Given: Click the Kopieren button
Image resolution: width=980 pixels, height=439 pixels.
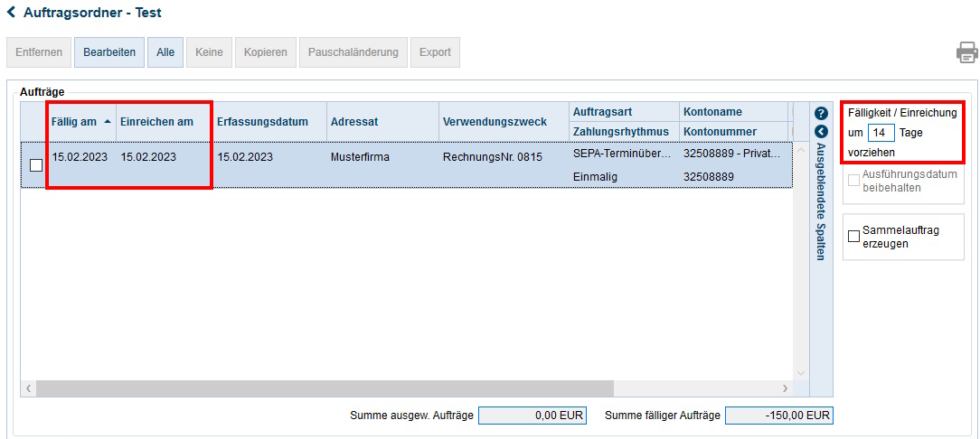Looking at the screenshot, I should (266, 52).
